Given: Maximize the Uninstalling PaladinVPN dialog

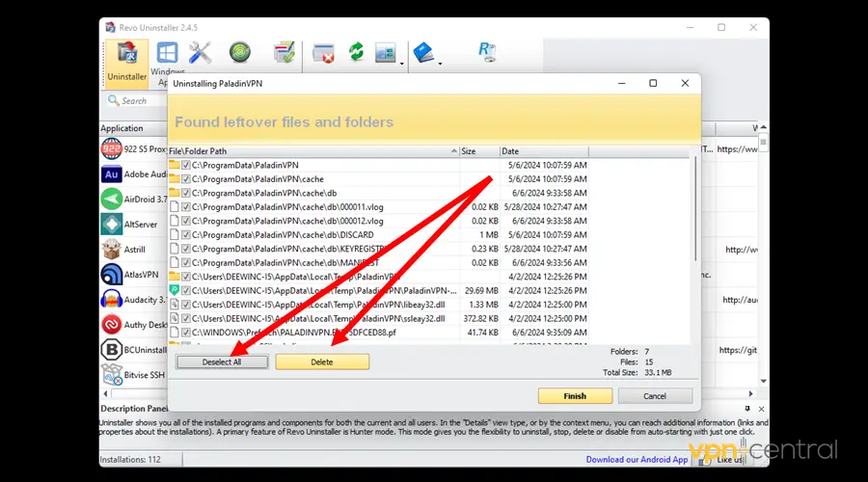Looking at the screenshot, I should tap(653, 83).
